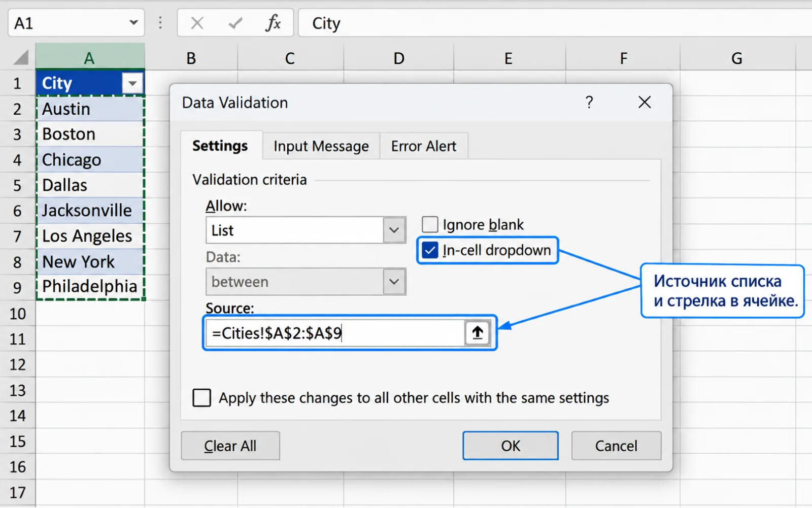Open the City filter dropdown in A1

click(132, 83)
